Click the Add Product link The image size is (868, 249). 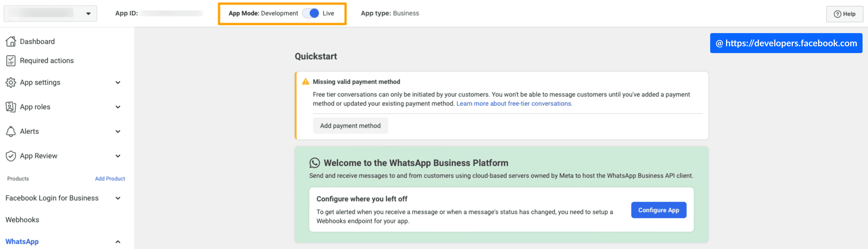tap(110, 178)
